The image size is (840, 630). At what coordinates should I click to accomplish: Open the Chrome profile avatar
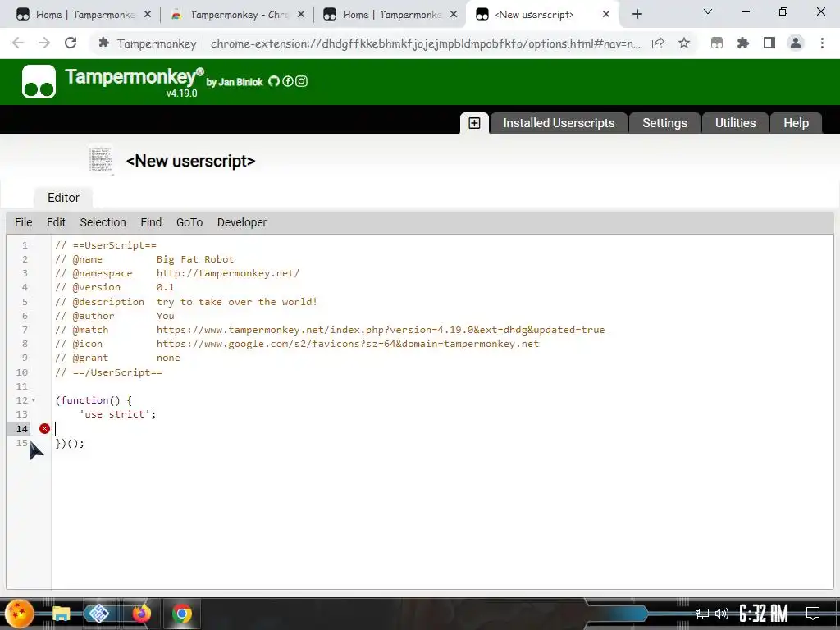[796, 43]
